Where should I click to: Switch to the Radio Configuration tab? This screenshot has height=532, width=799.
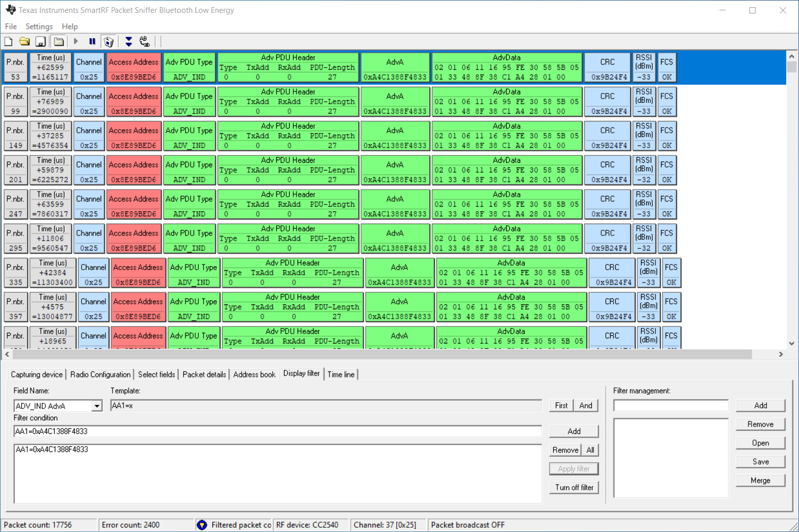(100, 374)
